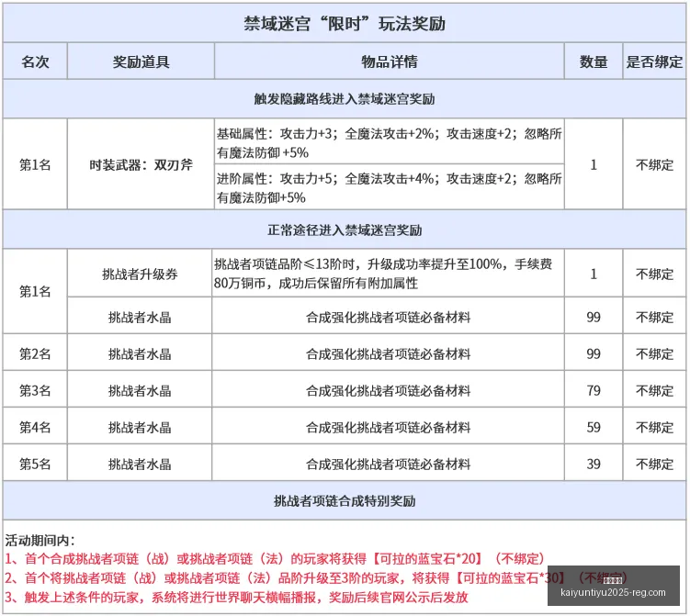Screen dimensions: 690x616
Task: Select 合成强化挑战者项链必备材料 in the 第4名 row
Action: (388, 427)
